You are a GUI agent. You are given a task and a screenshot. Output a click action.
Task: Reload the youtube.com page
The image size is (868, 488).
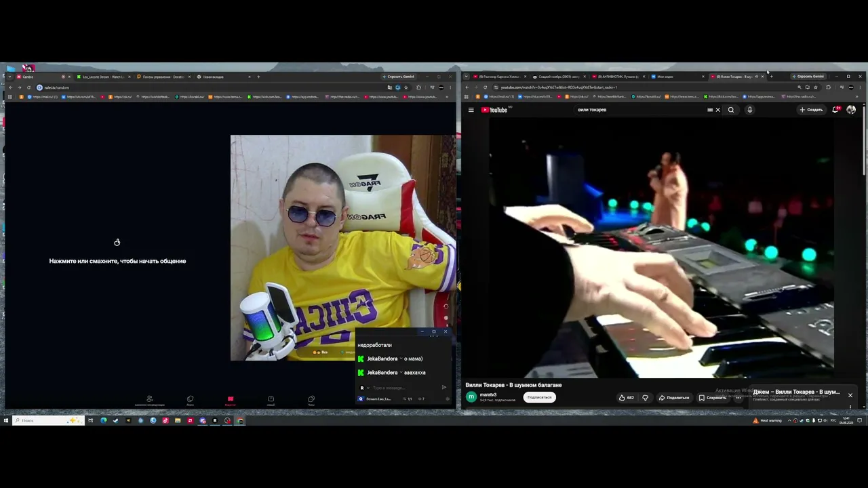485,87
